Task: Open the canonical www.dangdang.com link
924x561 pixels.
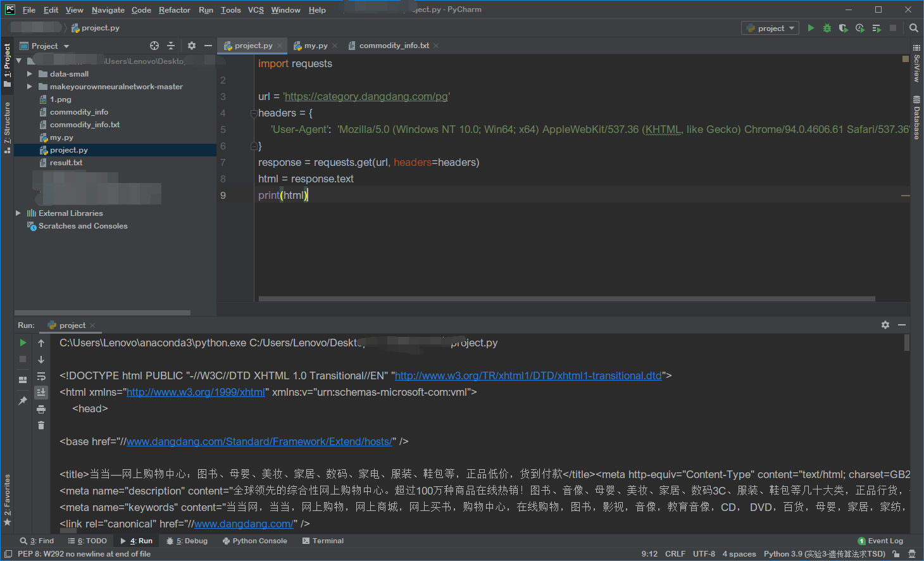Action: pyautogui.click(x=244, y=524)
